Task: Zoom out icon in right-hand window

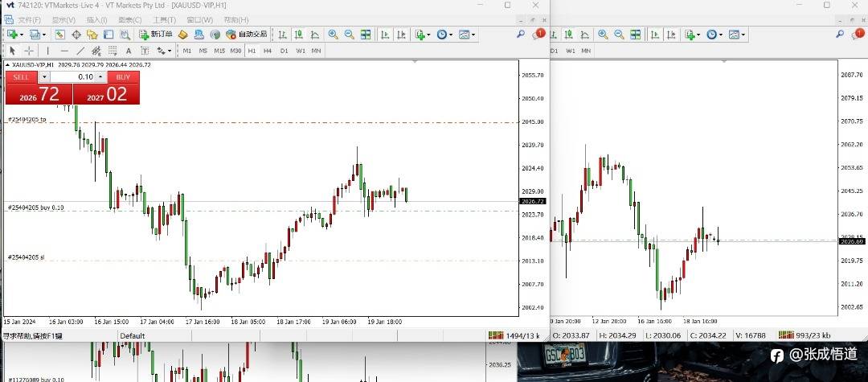Action: point(619,35)
